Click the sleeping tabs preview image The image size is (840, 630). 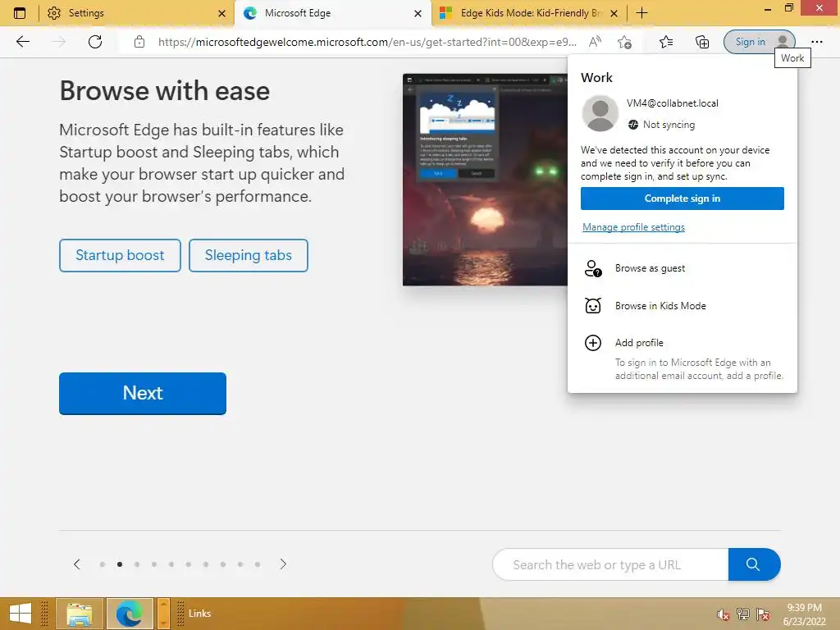485,180
